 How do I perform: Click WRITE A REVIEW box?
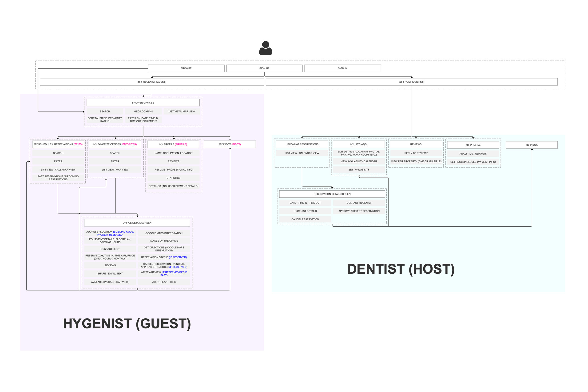pos(164,274)
